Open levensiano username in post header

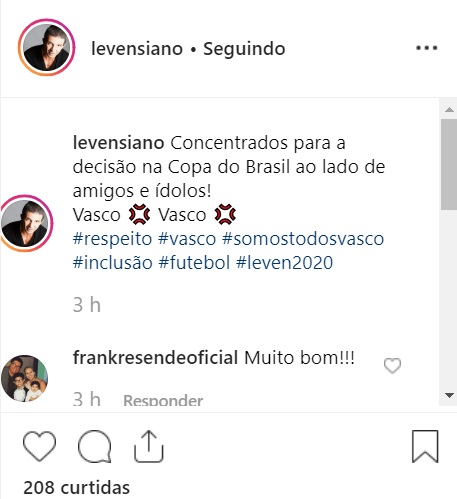coord(137,49)
